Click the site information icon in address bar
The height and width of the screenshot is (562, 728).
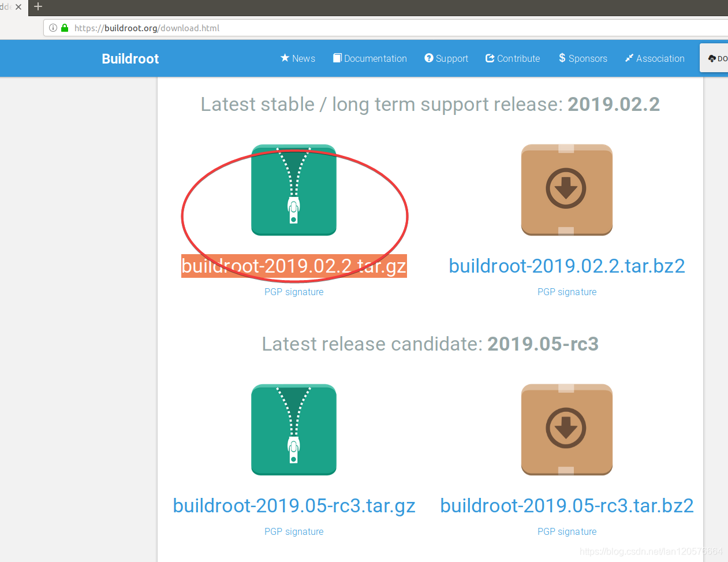53,28
